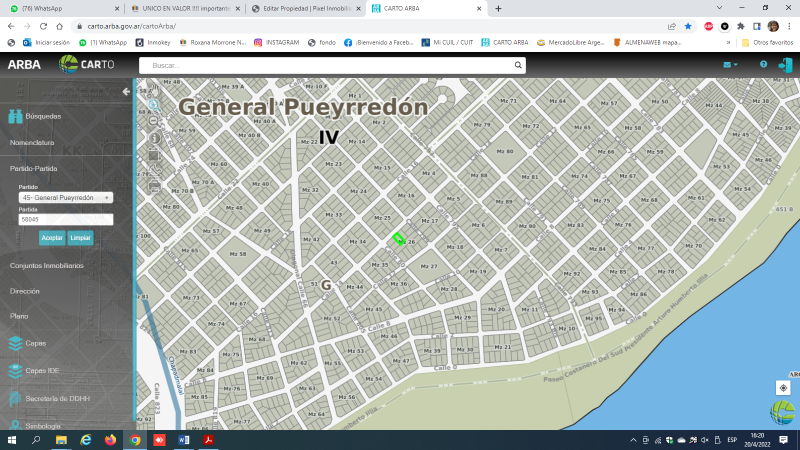
Task: Click the Secretaría de DDHH icon
Action: [15, 398]
